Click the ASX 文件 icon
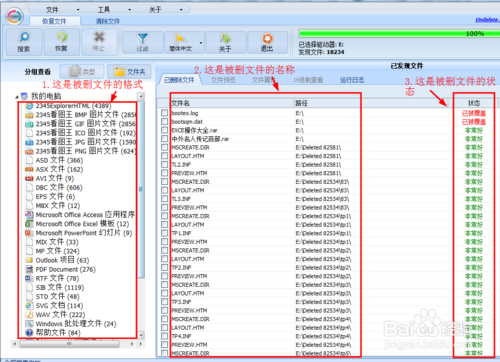This screenshot has height=362, width=500. [30, 169]
